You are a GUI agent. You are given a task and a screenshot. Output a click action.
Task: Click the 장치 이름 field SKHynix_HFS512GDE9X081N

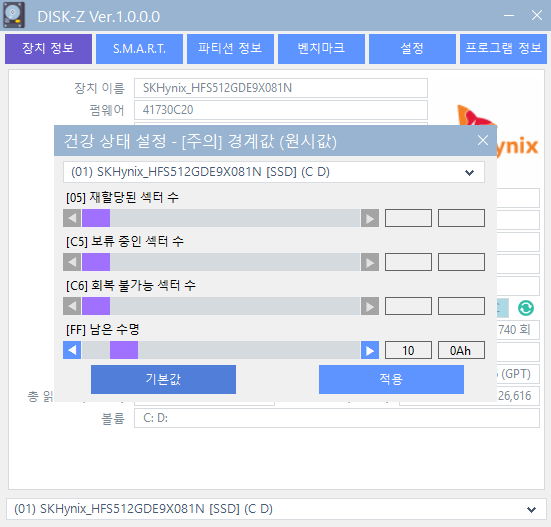[x=281, y=88]
